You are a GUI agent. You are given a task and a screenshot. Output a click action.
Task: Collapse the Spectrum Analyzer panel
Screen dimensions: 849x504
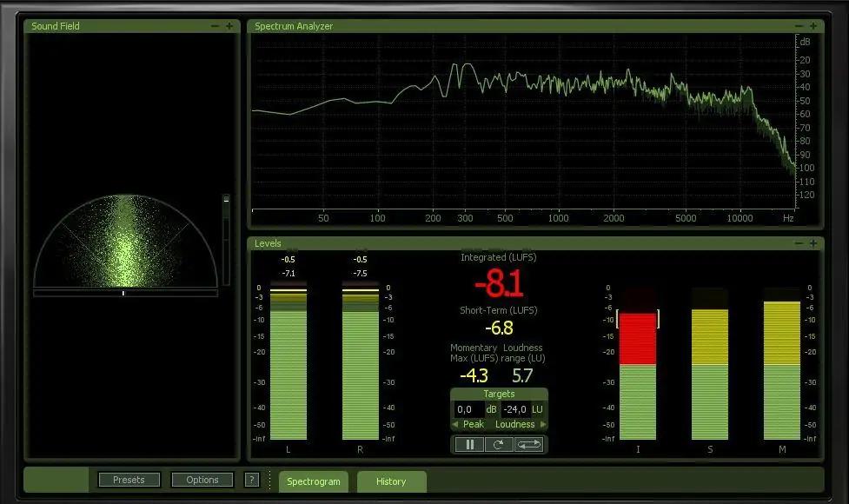(x=799, y=26)
